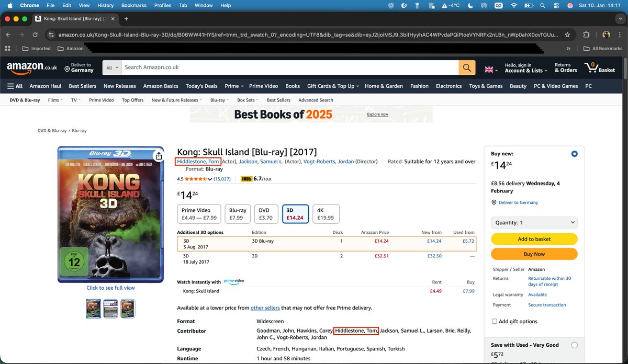
Task: Select Save with Used radio button
Action: [575, 345]
